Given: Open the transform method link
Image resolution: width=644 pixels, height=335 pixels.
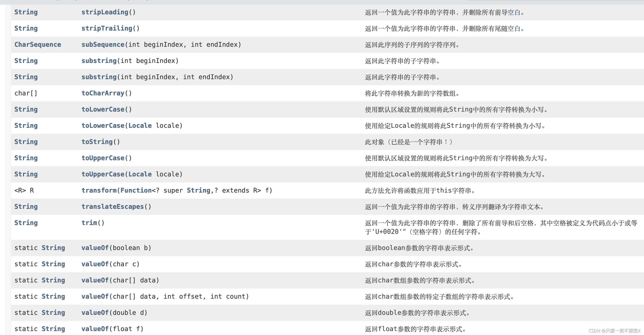Looking at the screenshot, I should [x=99, y=191].
